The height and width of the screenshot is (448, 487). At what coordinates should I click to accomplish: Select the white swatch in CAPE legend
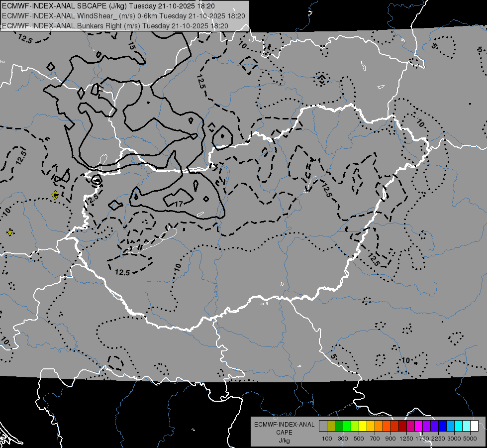[x=475, y=426]
